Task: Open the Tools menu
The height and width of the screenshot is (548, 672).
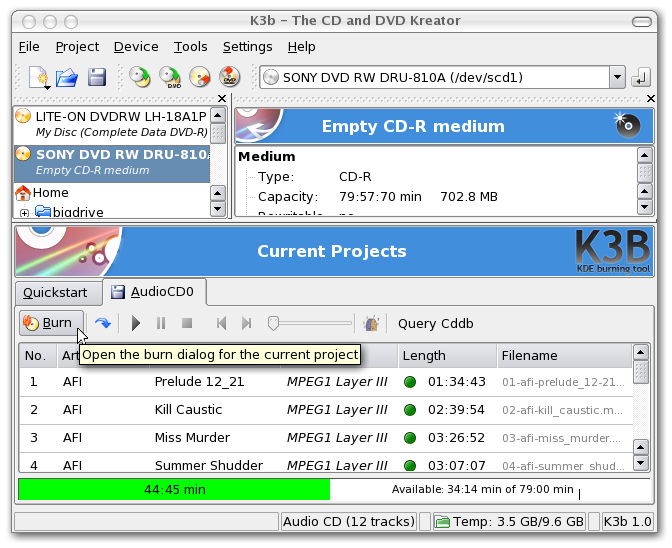Action: 190,46
